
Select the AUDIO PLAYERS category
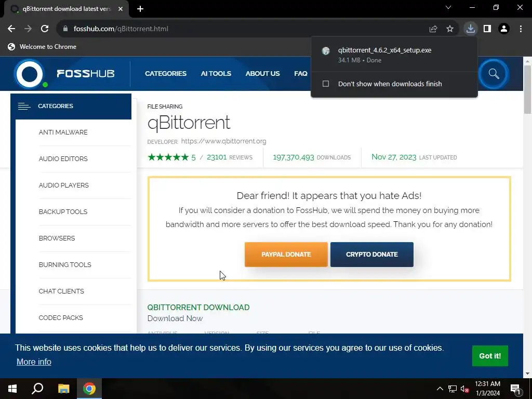coord(64,185)
